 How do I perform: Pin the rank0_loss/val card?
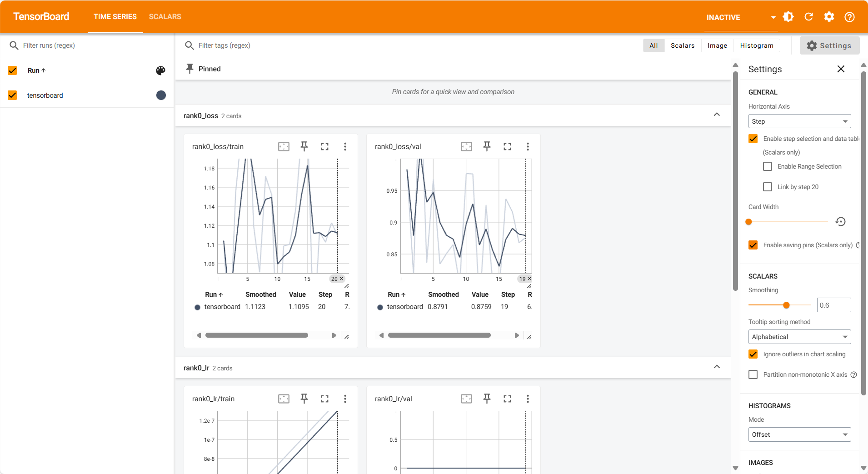tap(487, 146)
